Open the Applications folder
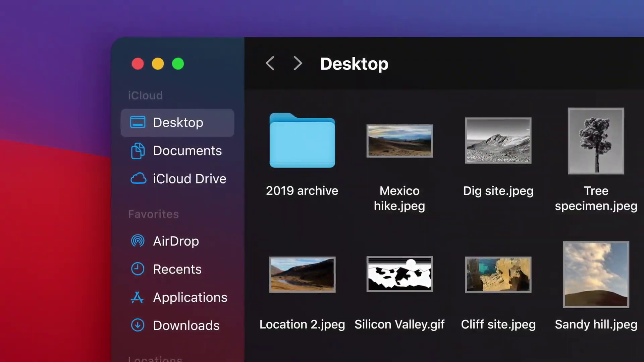 coord(190,297)
